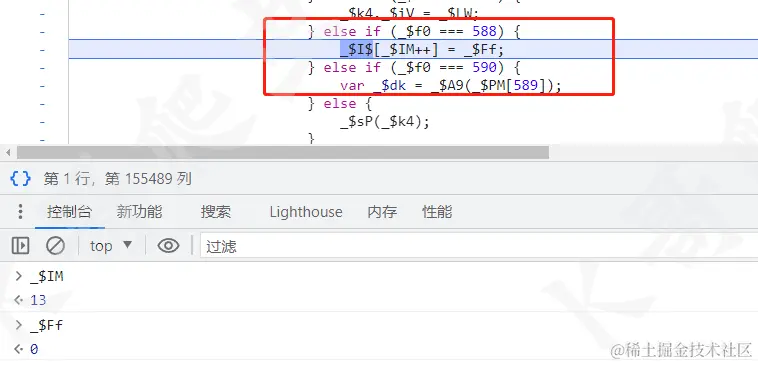Image resolution: width=758 pixels, height=365 pixels.
Task: Click the _$sP(_$k4); code line
Action: pos(385,122)
